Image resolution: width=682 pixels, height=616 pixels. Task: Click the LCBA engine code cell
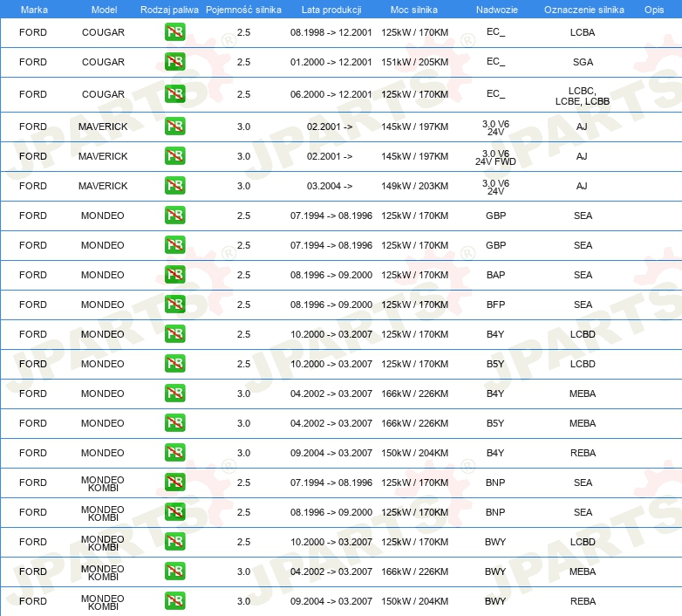click(583, 32)
